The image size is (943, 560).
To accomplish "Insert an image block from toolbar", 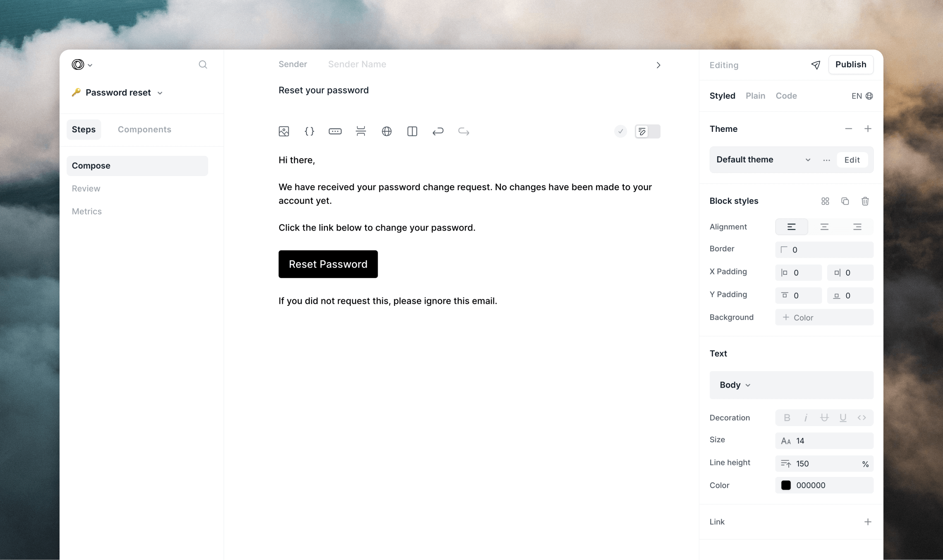I will (x=284, y=131).
